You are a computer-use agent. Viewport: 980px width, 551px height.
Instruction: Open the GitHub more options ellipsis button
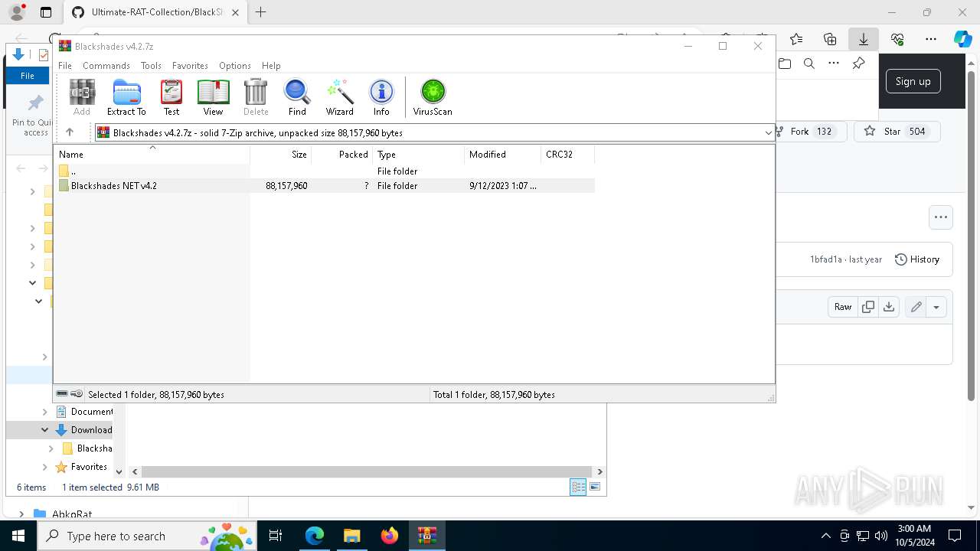pyautogui.click(x=941, y=217)
